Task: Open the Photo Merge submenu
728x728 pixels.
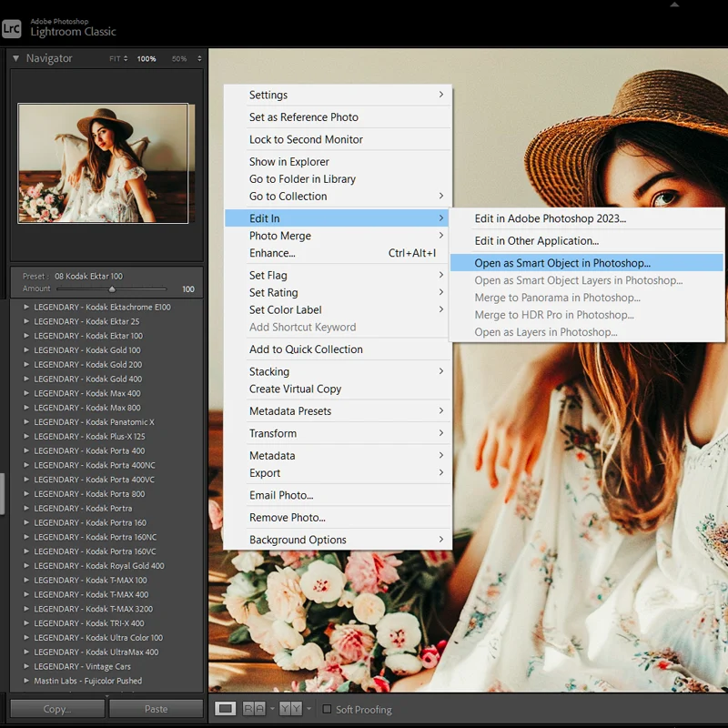Action: pyautogui.click(x=338, y=236)
